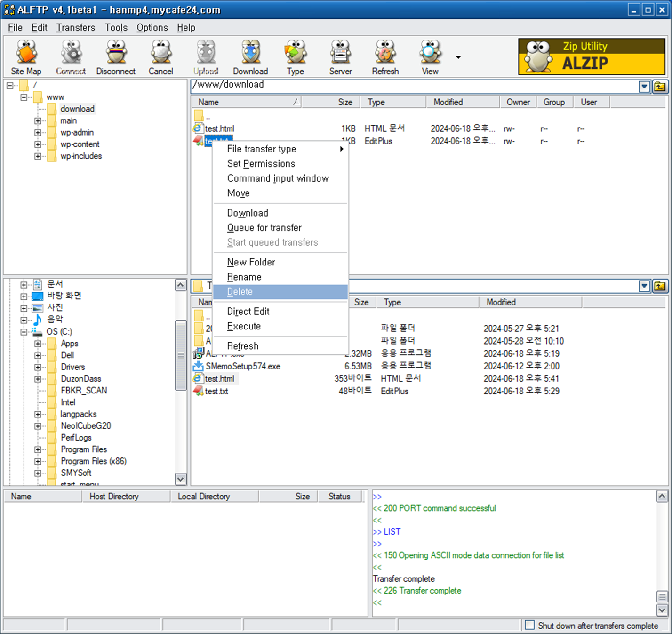The width and height of the screenshot is (672, 634).
Task: Enable shut down after transfers complete
Action: pos(530,626)
